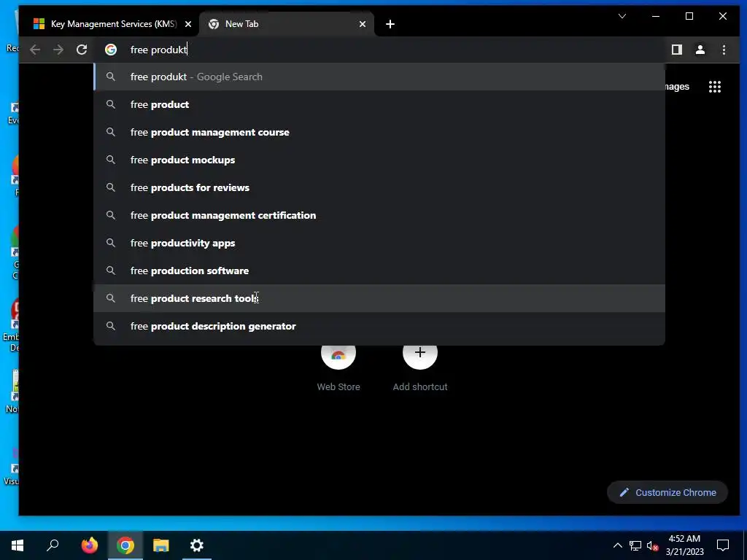Open File Explorer from taskbar
Viewport: 747px width, 560px height.
point(161,545)
